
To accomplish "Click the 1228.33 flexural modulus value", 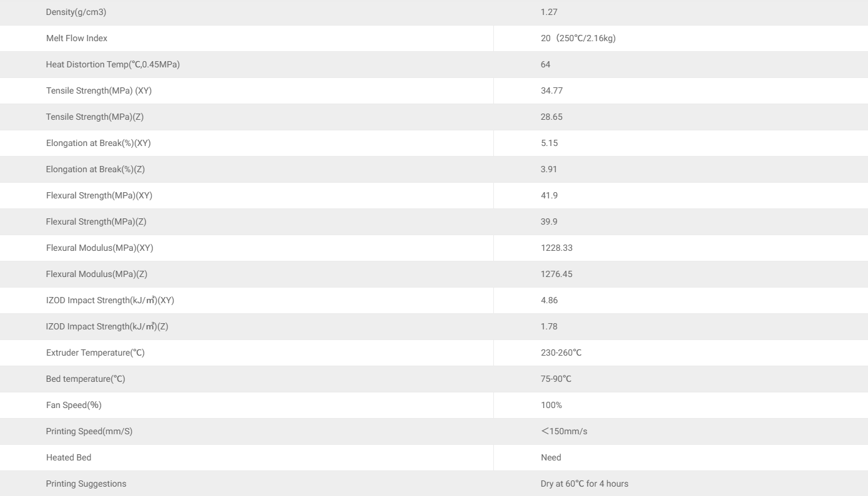I will pyautogui.click(x=556, y=248).
